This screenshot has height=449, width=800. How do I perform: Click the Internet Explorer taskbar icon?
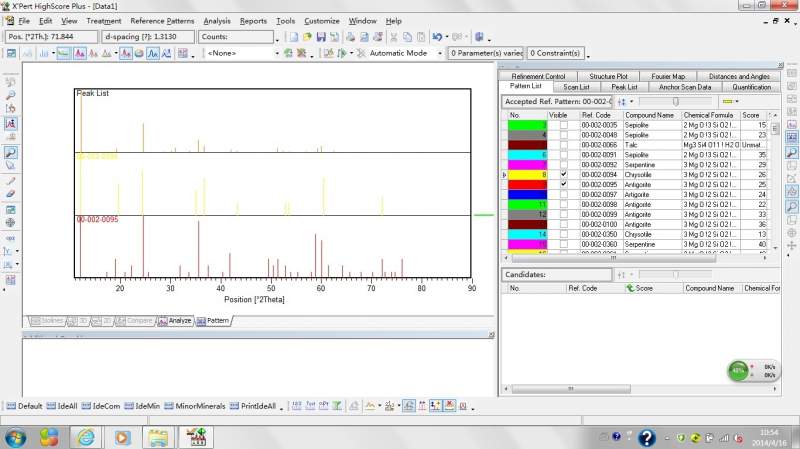[86, 437]
